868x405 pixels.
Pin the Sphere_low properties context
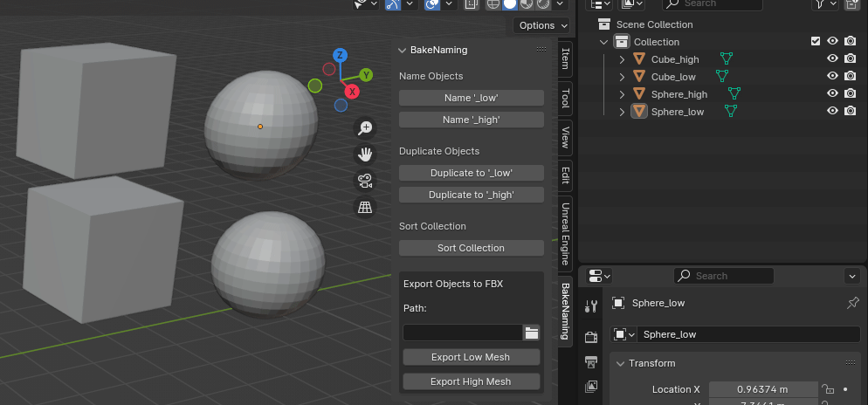[853, 303]
